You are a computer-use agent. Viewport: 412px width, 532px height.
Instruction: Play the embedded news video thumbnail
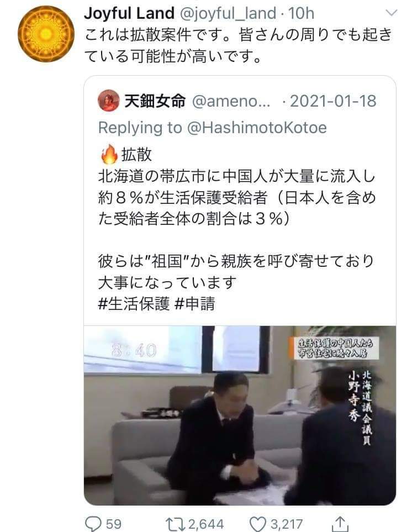pos(240,415)
